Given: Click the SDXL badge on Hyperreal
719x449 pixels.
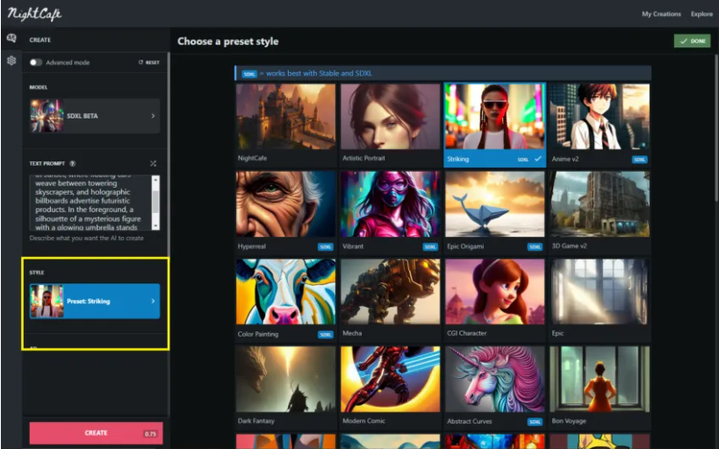Looking at the screenshot, I should [x=326, y=247].
